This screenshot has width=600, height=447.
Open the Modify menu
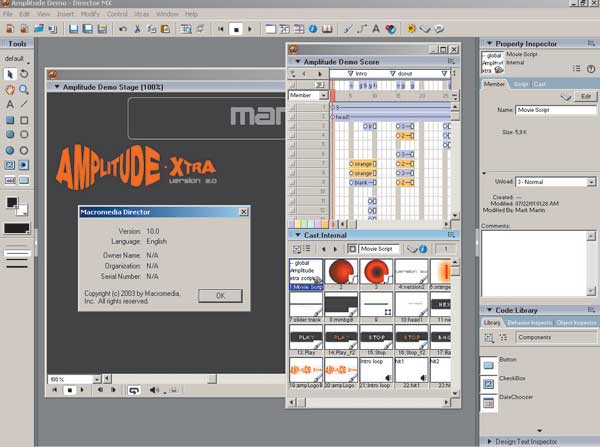pyautogui.click(x=90, y=14)
